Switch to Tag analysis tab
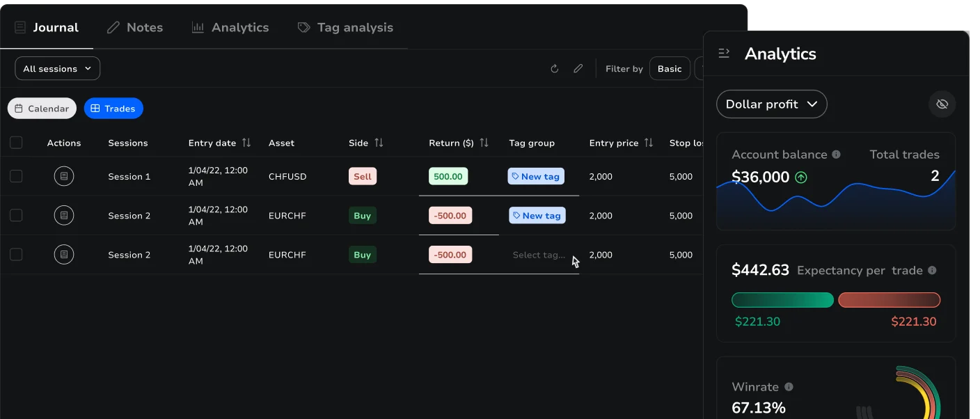The width and height of the screenshot is (980, 419). coord(345,28)
